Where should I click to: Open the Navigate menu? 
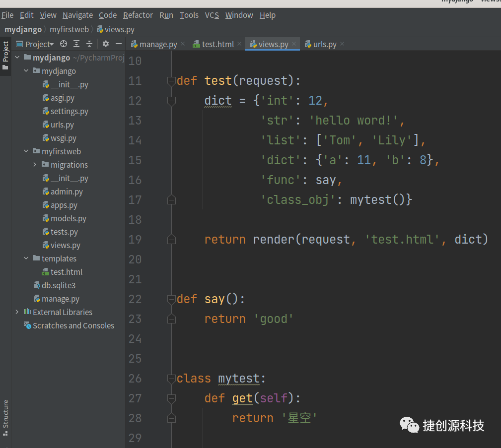point(77,15)
